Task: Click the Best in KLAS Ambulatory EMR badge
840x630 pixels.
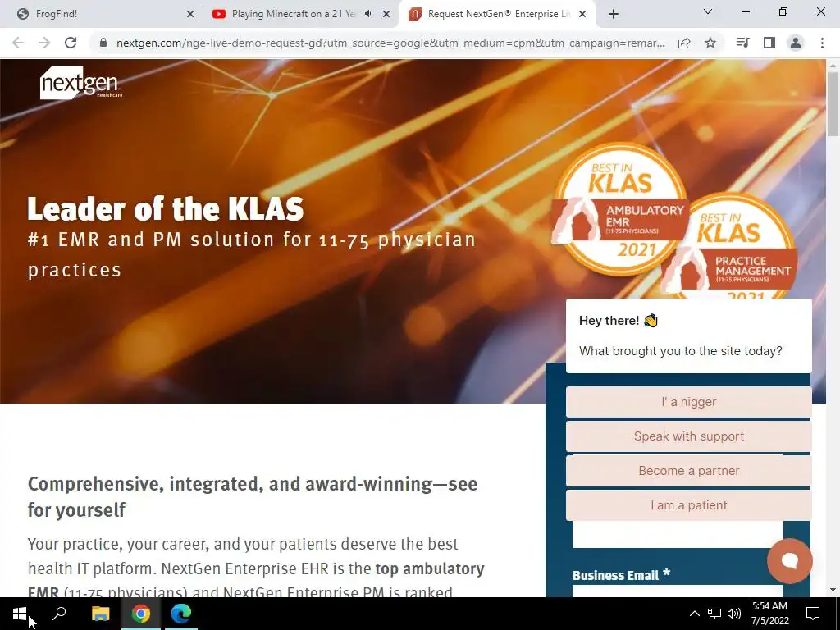Action: click(620, 209)
